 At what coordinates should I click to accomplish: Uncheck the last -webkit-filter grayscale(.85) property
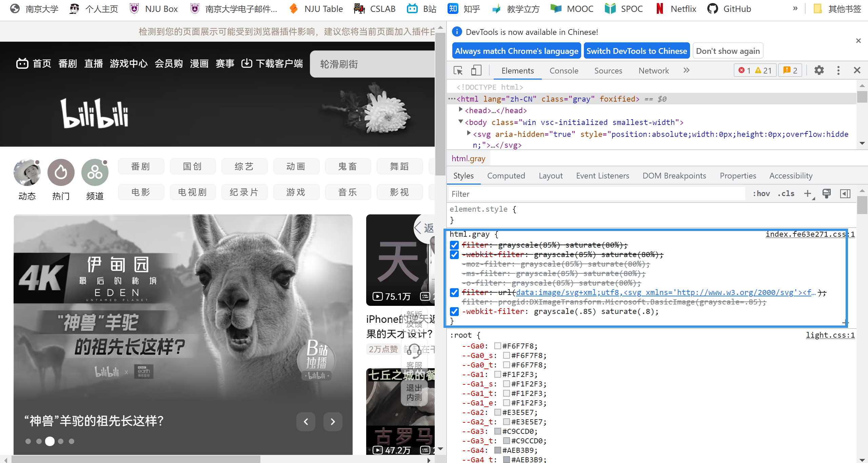(454, 311)
